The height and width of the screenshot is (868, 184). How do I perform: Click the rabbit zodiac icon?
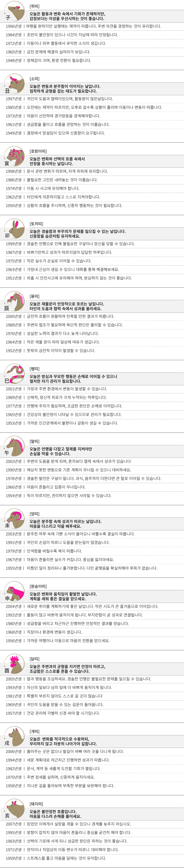14,228
